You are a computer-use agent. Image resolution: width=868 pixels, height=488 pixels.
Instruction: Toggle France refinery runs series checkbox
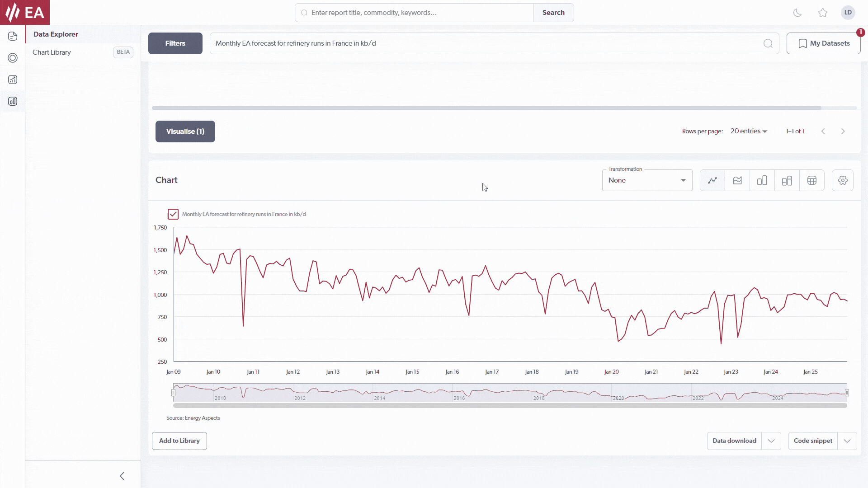click(x=173, y=214)
